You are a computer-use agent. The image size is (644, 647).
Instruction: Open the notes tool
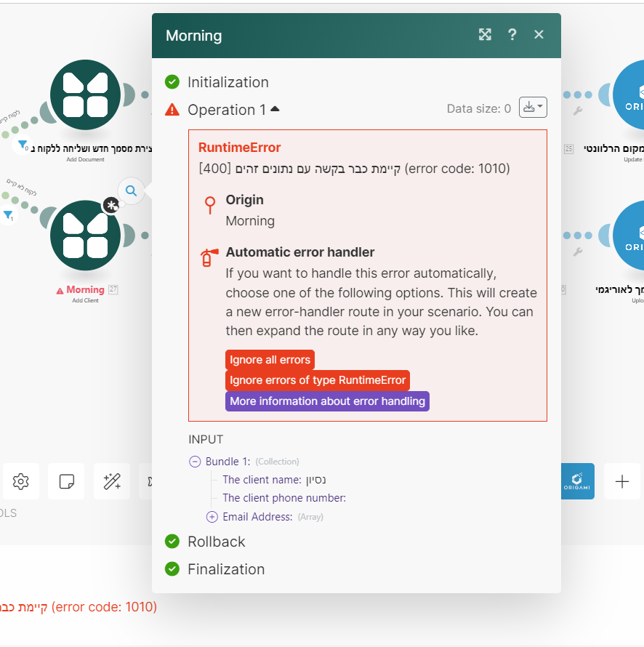coord(66,481)
